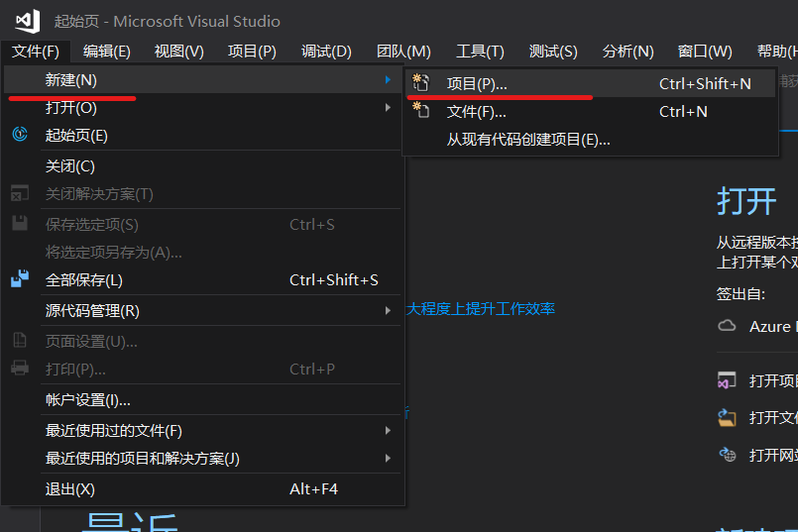
Task: Click the open folder icon beside 打开文
Action: [x=727, y=417]
